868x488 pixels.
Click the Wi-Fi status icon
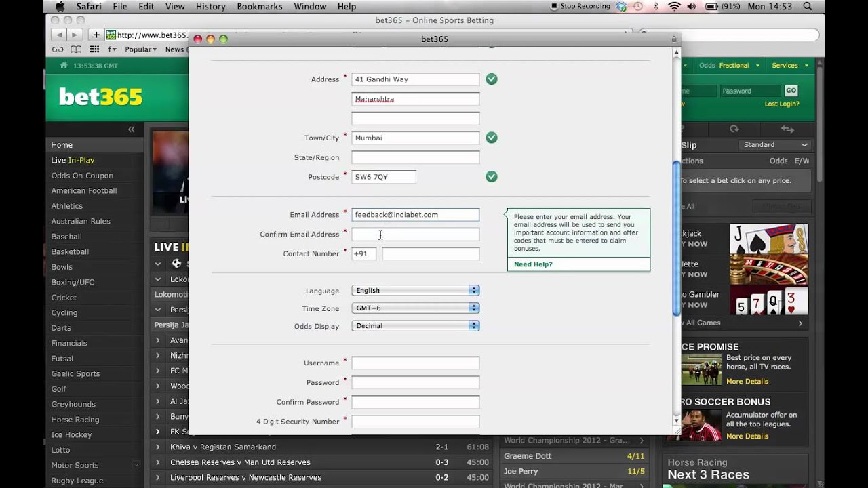[x=673, y=7]
